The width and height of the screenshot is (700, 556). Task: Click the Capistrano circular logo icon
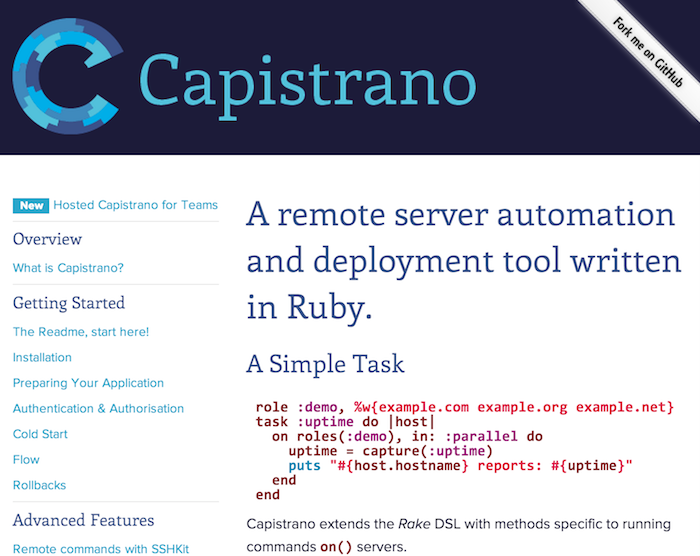point(68,76)
